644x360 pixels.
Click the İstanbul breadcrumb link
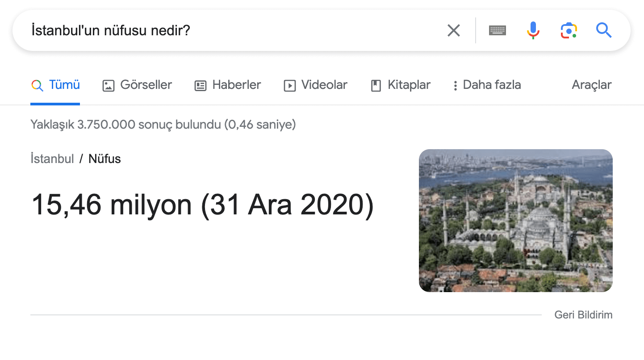52,159
